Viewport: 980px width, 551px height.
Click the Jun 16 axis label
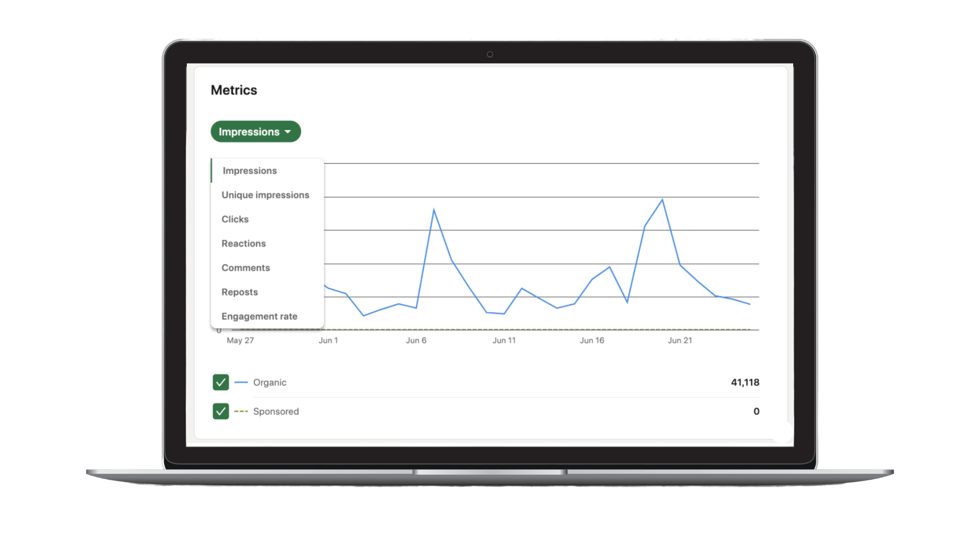[592, 340]
